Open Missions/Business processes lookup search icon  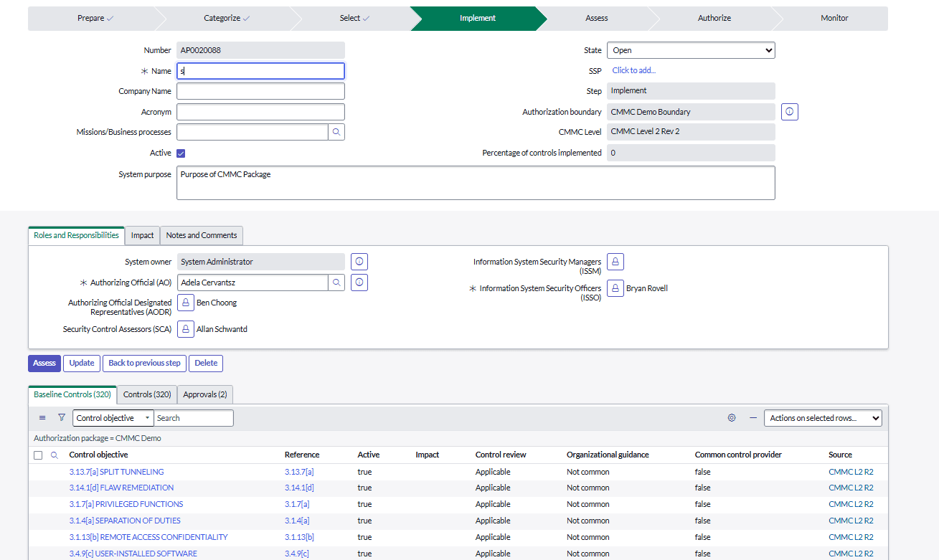(x=336, y=132)
